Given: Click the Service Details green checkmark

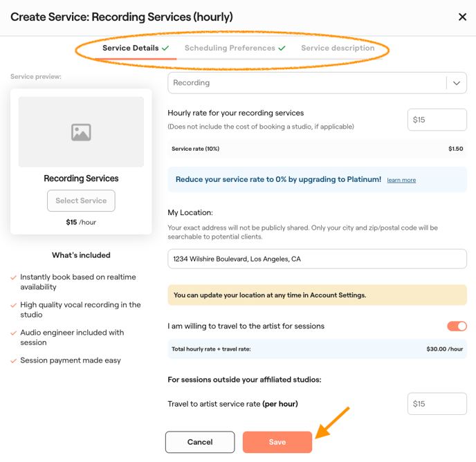Looking at the screenshot, I should click(x=166, y=48).
